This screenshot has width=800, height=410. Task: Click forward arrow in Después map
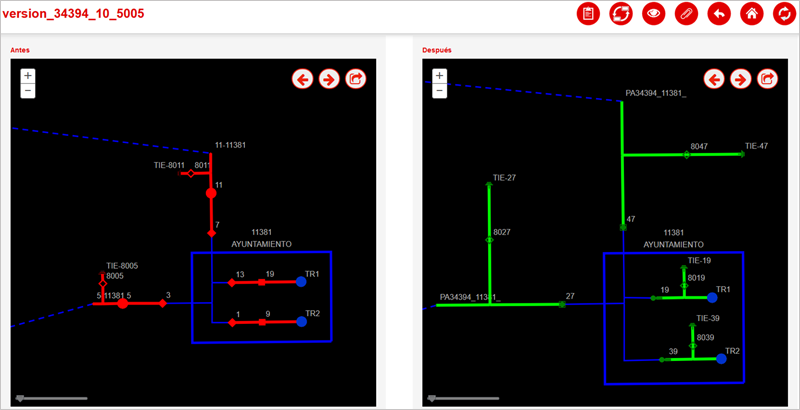coord(741,79)
